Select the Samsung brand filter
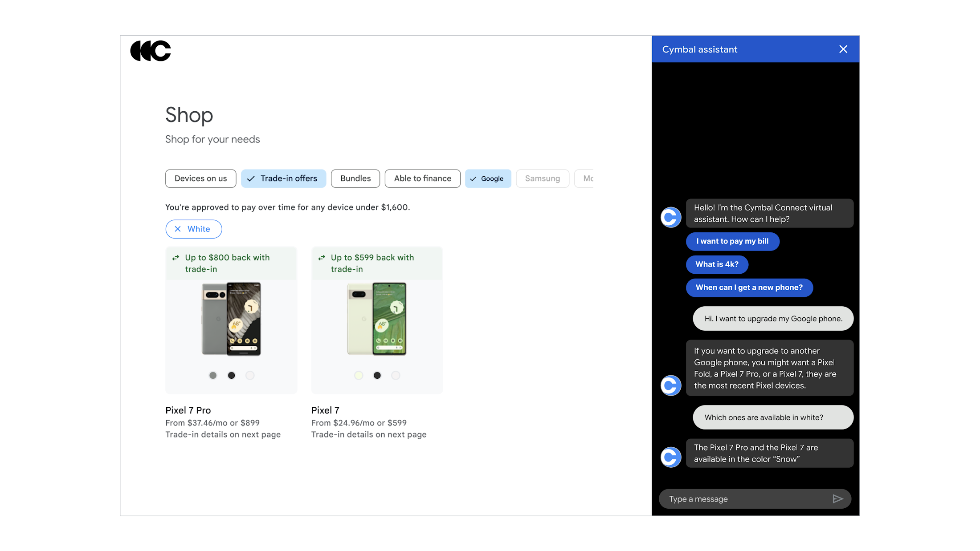The height and width of the screenshot is (551, 980). 543,178
